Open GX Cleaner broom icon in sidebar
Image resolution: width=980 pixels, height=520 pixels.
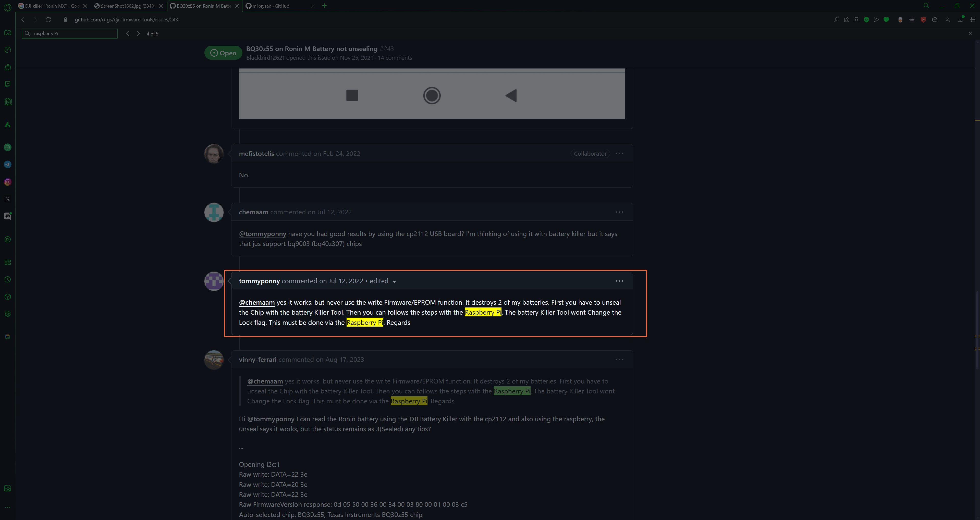click(8, 67)
